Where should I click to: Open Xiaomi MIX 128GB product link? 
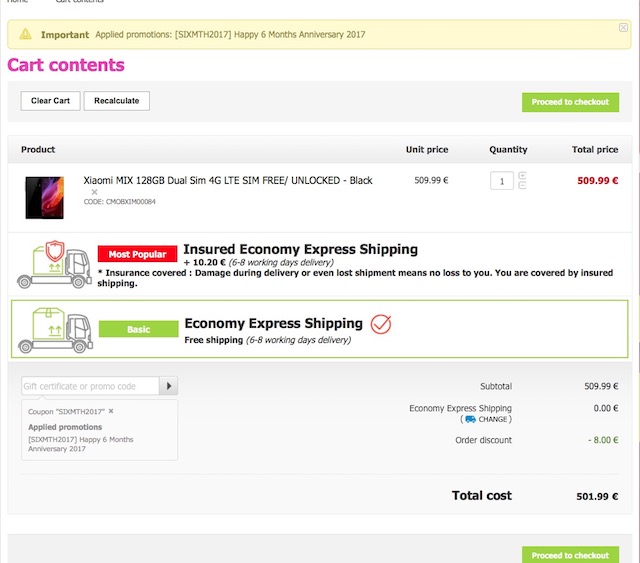tap(228, 181)
